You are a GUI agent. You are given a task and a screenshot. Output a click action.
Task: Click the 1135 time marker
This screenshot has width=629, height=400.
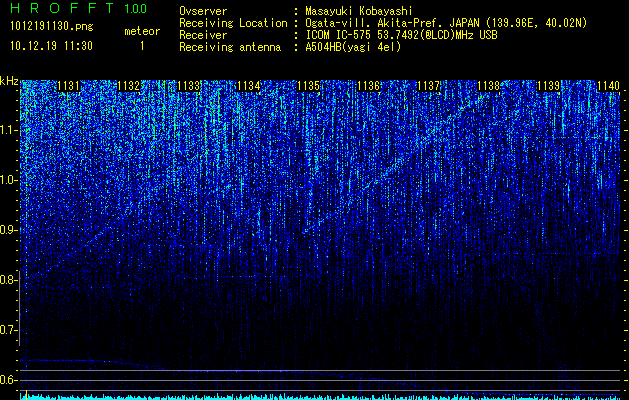pos(308,86)
